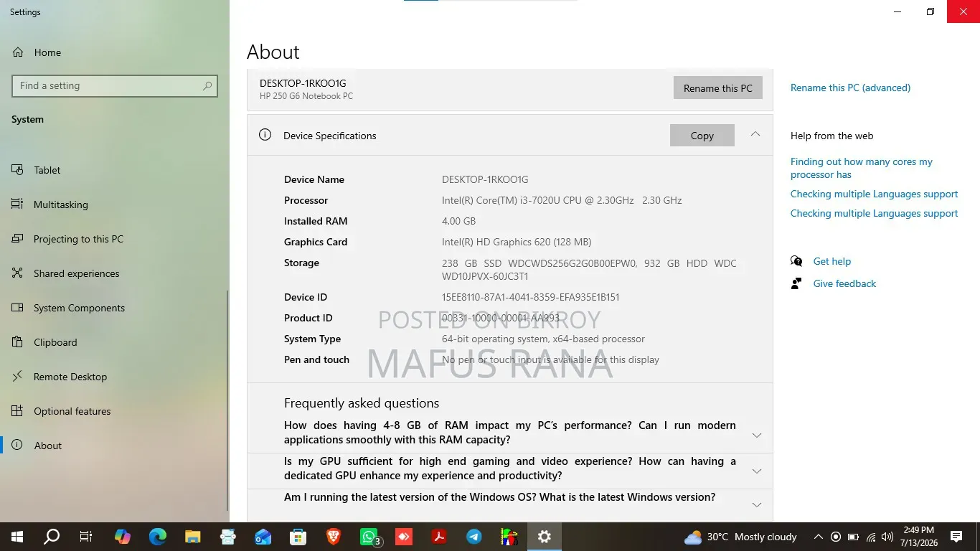The image size is (980, 551).
Task: Open Finding out how many cores link
Action: 862,168
